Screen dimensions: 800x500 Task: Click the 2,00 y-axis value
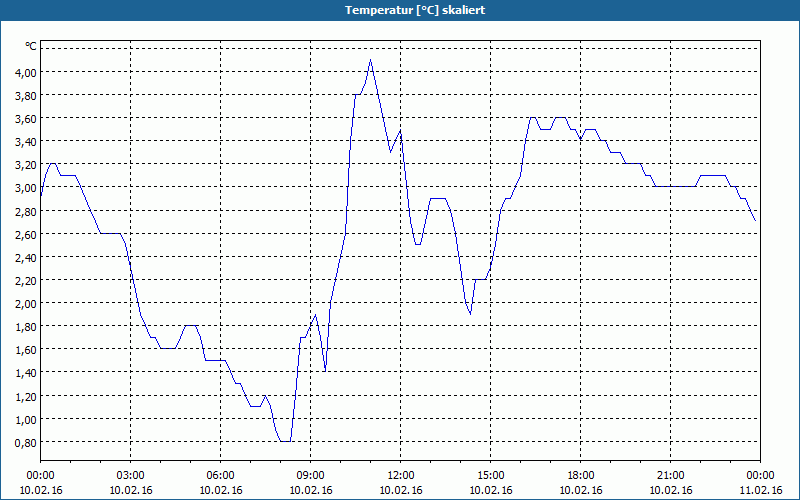point(26,304)
